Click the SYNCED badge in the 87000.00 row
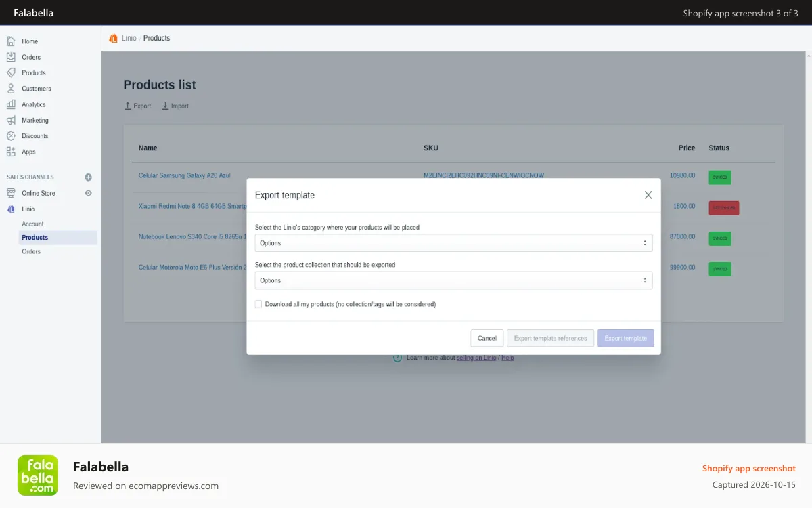This screenshot has width=812, height=508. [x=720, y=238]
